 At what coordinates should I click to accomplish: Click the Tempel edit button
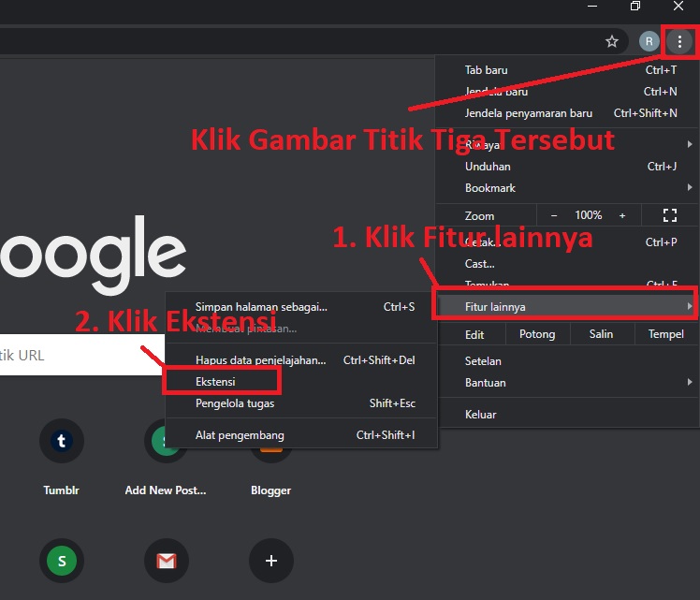coord(665,334)
